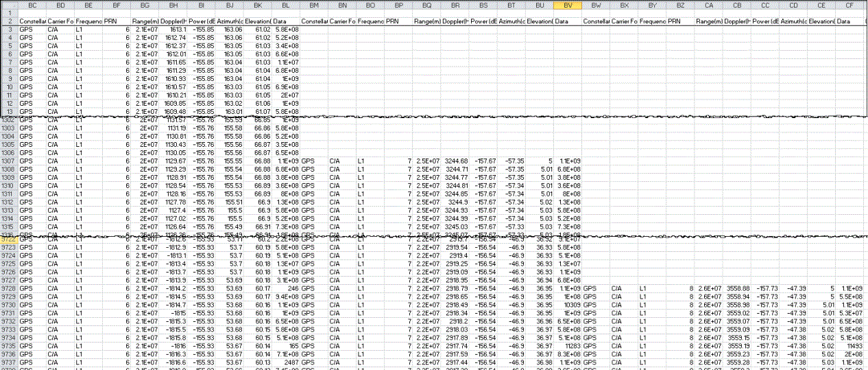Click cell with value 2917.44
868x370 pixels.
pos(455,362)
